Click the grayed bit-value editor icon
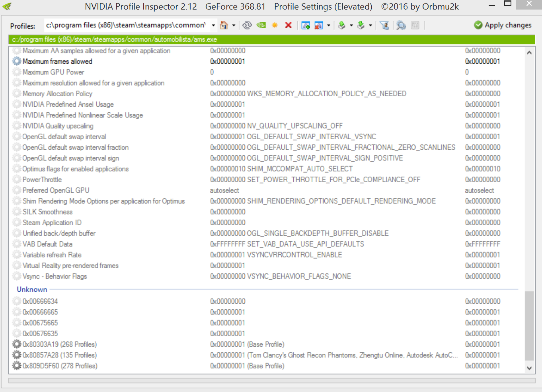This screenshot has height=392, width=542. [x=415, y=25]
